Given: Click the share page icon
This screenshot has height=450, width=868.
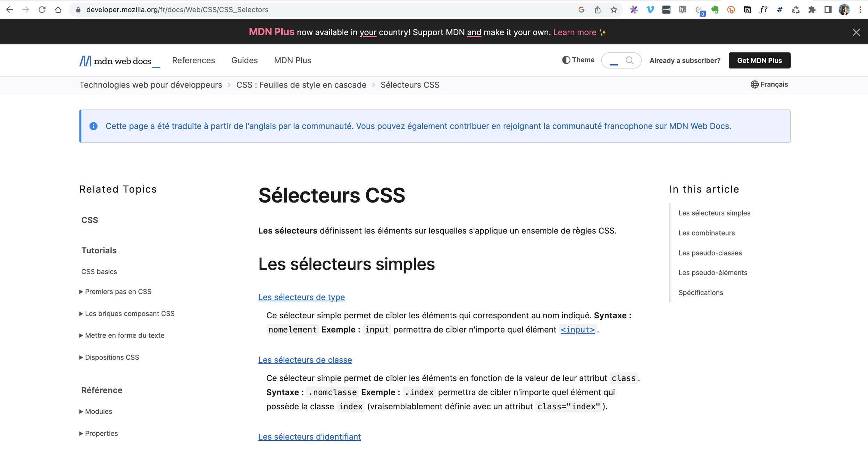Looking at the screenshot, I should (598, 10).
